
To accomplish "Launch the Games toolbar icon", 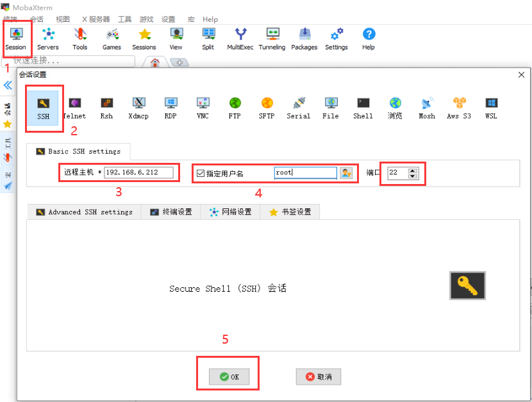I will [112, 39].
